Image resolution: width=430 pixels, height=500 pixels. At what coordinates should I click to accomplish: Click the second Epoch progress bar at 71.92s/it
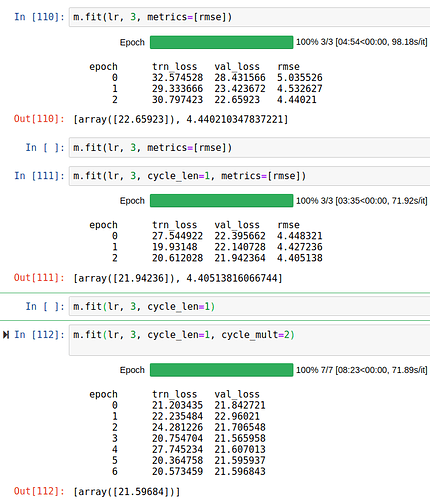pyautogui.click(x=221, y=201)
